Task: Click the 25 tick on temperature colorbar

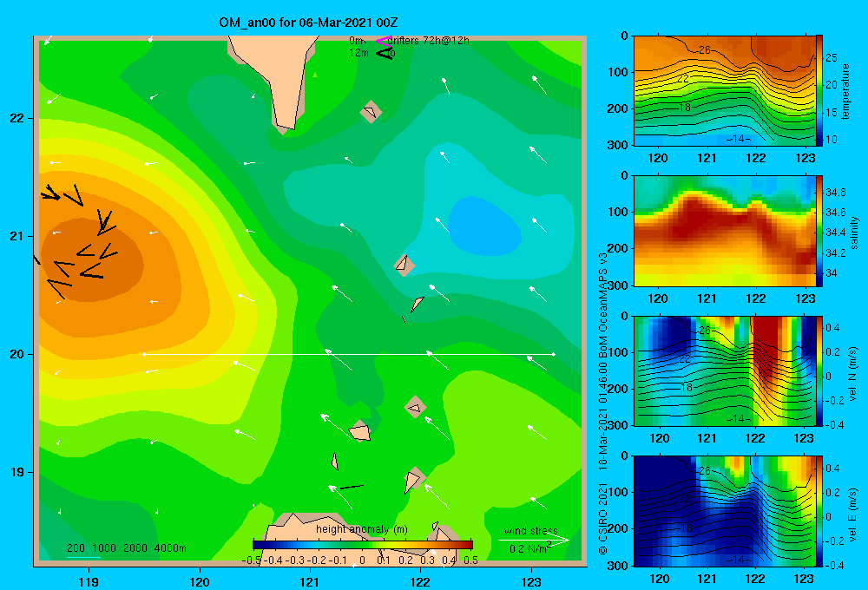Action: pos(832,57)
